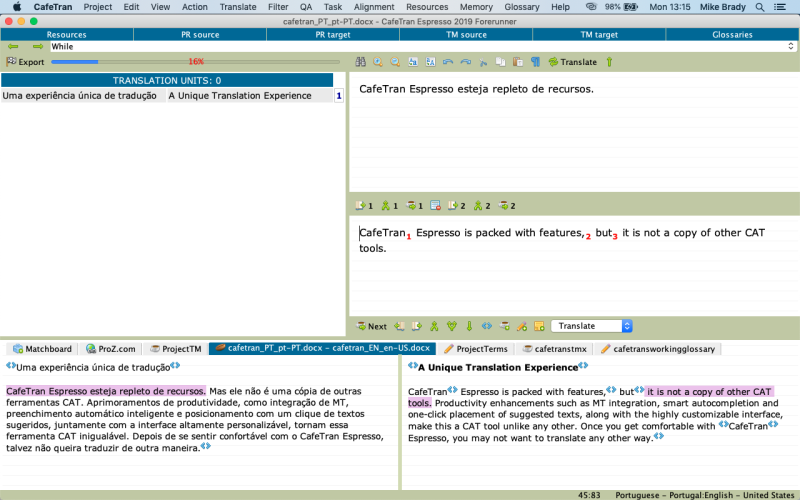This screenshot has width=800, height=500.
Task: Click the Spotlight search icon in menu bar
Action: pyautogui.click(x=760, y=7)
